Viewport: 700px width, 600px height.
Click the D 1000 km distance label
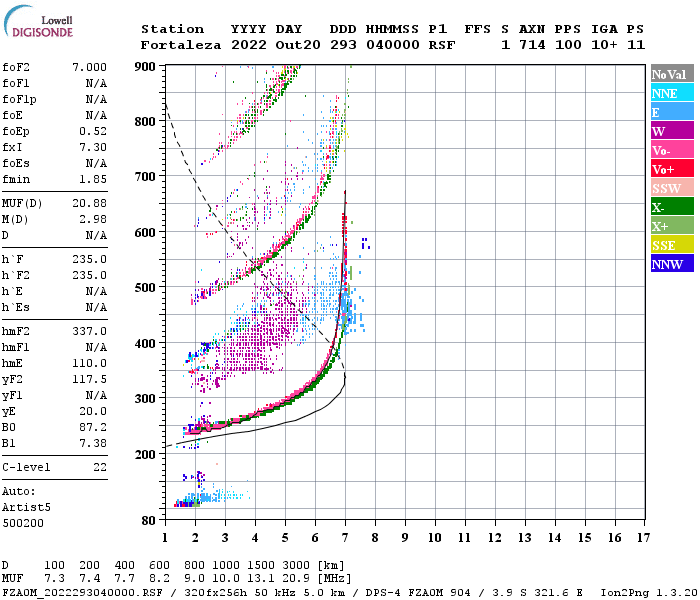click(x=226, y=566)
